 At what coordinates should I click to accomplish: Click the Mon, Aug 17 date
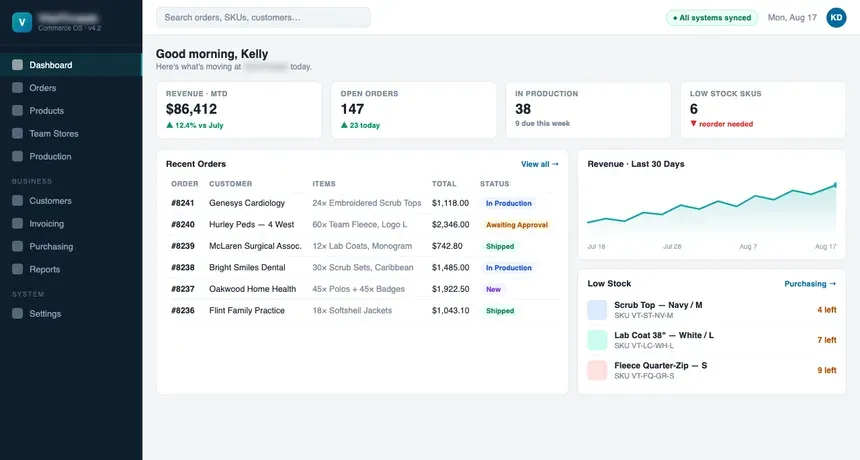pos(792,18)
